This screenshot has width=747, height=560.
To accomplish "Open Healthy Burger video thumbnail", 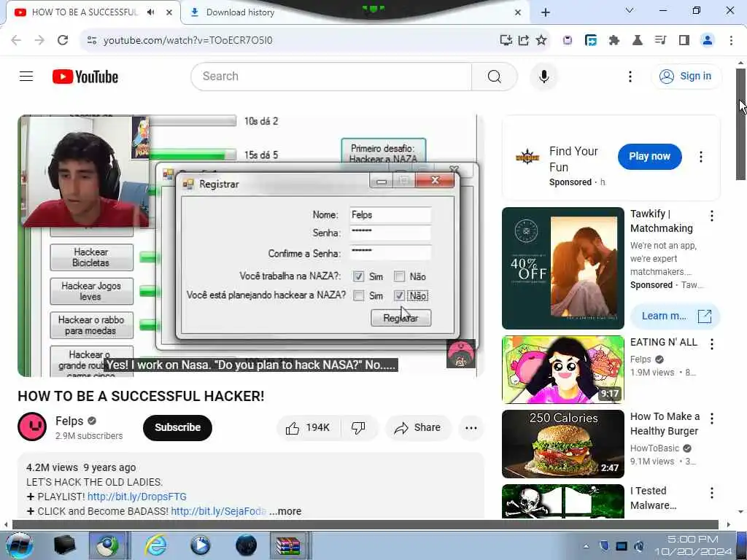I will pyautogui.click(x=562, y=444).
